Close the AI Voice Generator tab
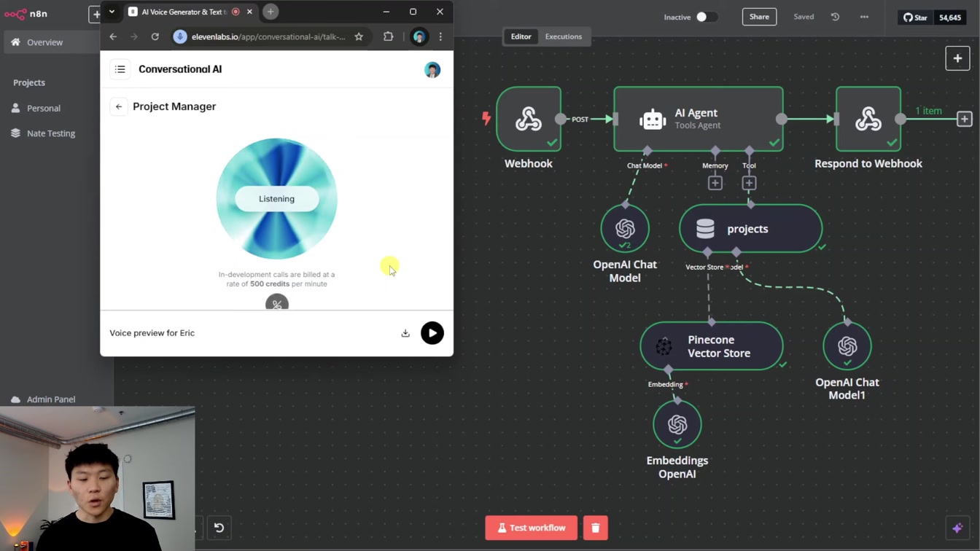980x551 pixels. pyautogui.click(x=249, y=12)
